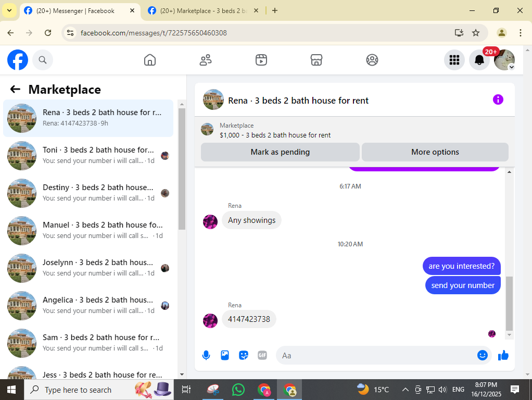This screenshot has height=400, width=532.
Task: Open Chrome profile avatar button
Action: pyautogui.click(x=501, y=33)
